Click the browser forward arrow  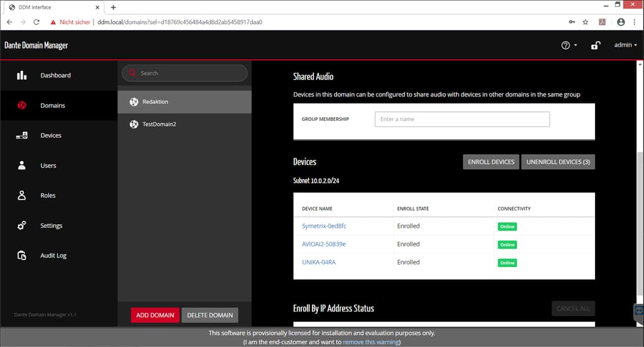pos(23,22)
